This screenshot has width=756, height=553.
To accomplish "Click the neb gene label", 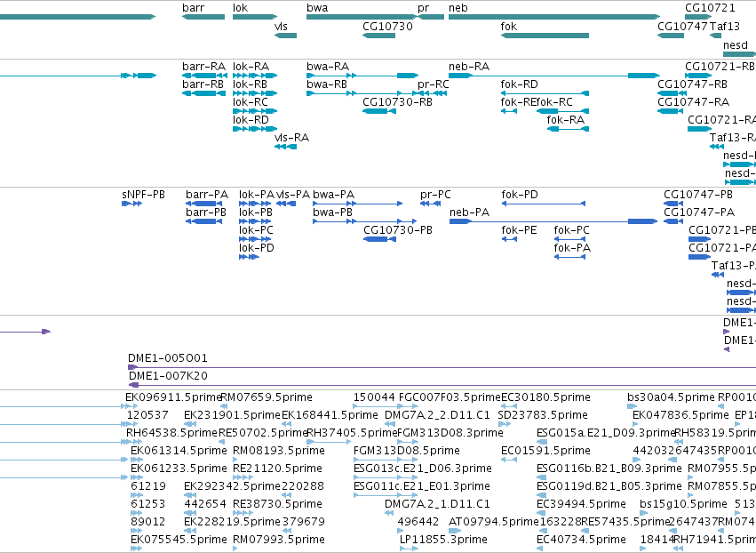I will (458, 8).
